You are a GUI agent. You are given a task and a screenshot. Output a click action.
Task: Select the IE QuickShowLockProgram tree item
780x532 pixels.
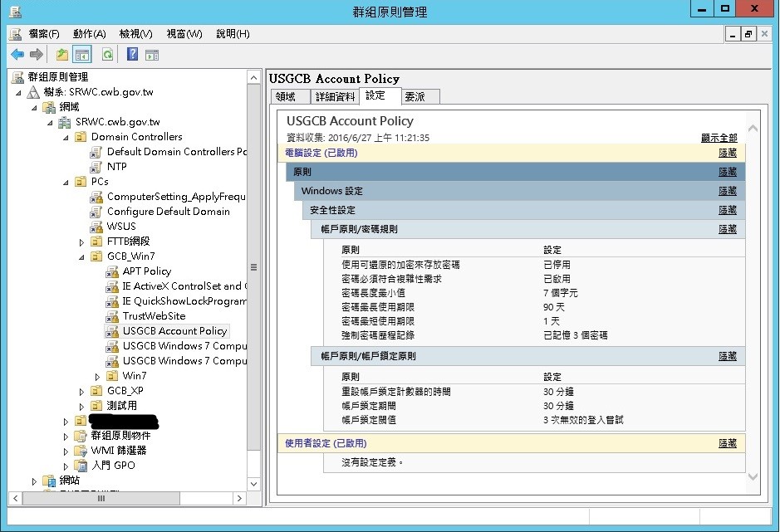pyautogui.click(x=184, y=301)
